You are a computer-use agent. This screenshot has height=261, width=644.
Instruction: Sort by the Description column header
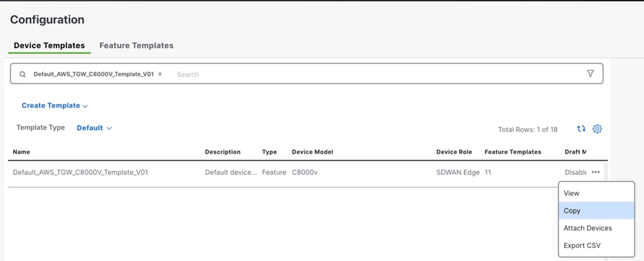point(223,152)
